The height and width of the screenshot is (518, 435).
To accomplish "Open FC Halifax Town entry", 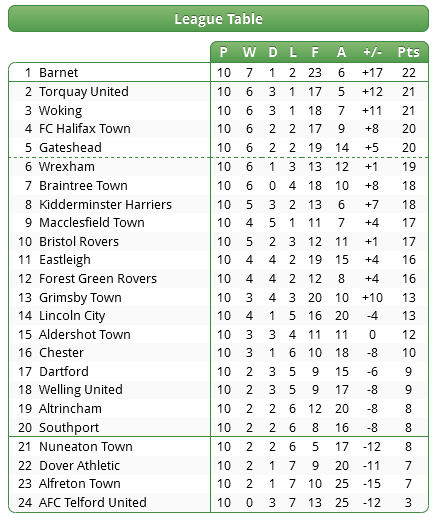I will pyautogui.click(x=85, y=129).
